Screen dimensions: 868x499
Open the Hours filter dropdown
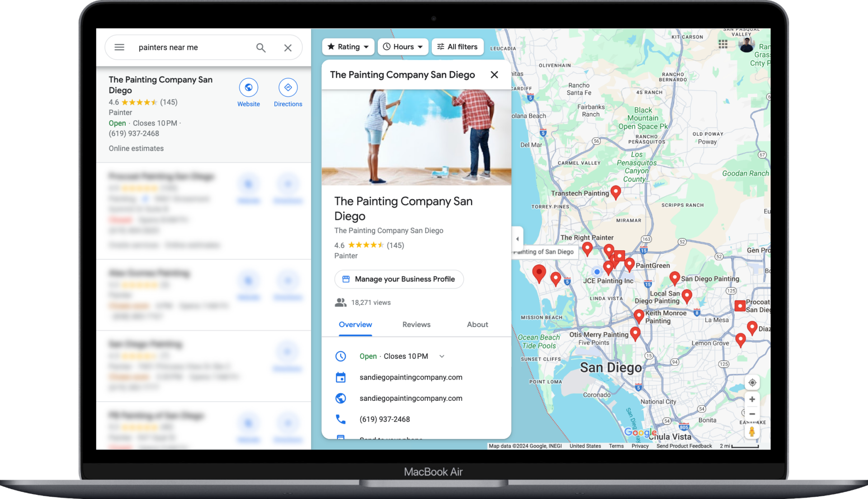pos(403,47)
